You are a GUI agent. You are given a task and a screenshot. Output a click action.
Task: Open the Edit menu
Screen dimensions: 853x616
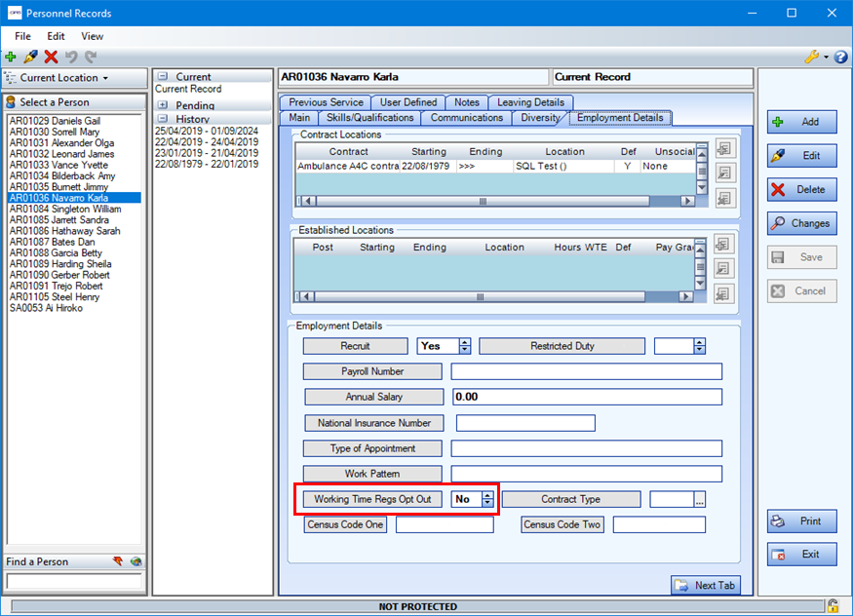[x=56, y=36]
